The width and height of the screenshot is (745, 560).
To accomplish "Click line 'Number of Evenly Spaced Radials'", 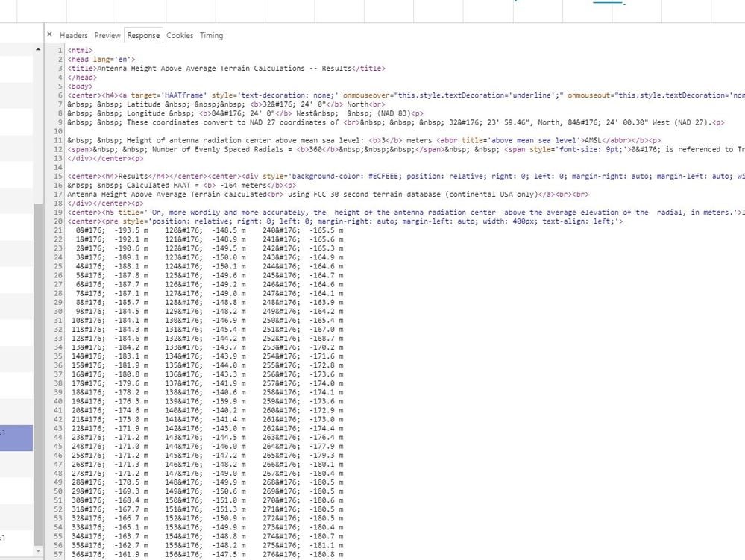I will click(x=406, y=150).
